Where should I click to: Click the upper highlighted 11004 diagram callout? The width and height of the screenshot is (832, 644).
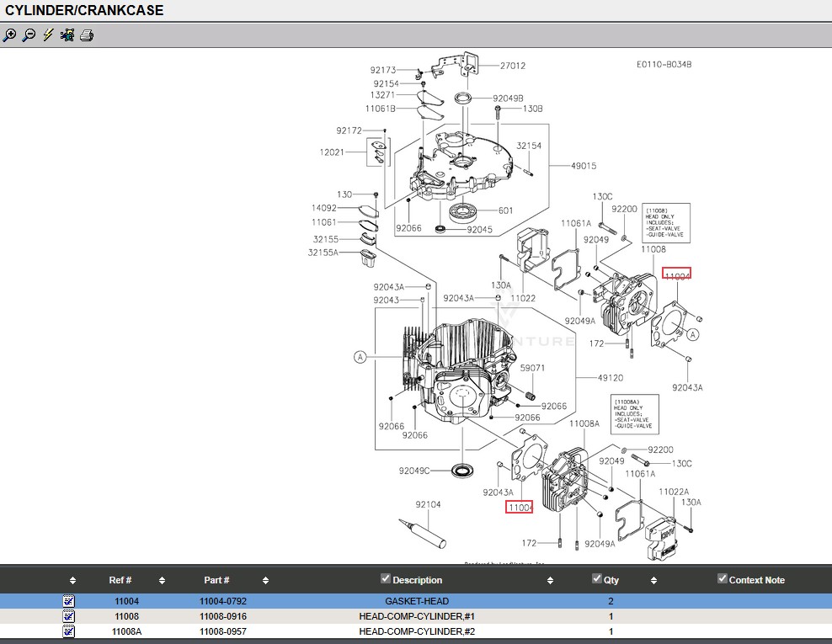coord(677,275)
